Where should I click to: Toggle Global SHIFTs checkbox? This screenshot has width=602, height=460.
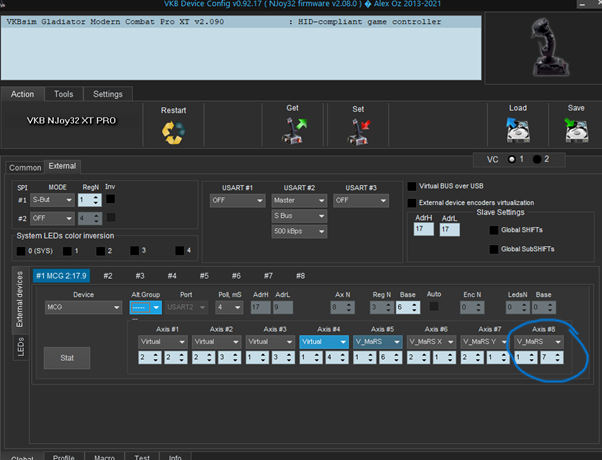click(494, 230)
